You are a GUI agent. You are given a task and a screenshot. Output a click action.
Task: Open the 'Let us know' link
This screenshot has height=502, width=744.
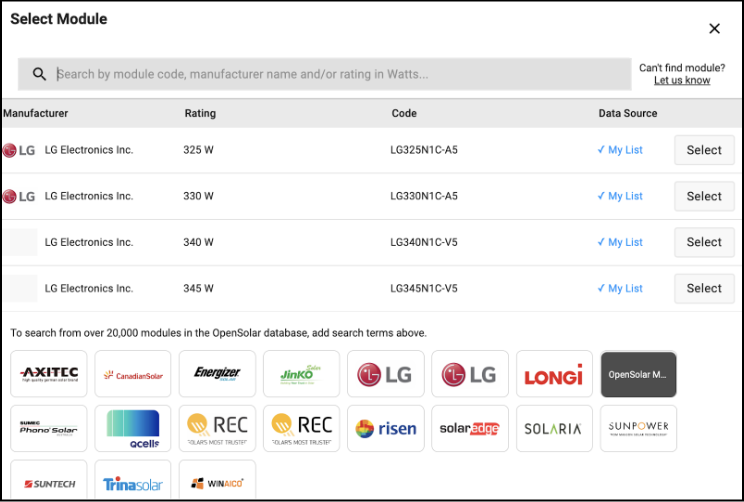[682, 80]
